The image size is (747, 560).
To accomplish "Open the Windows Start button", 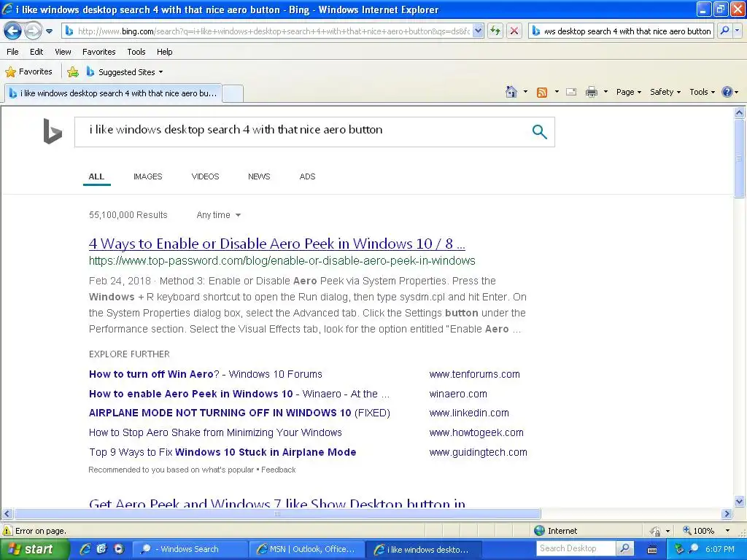I will click(x=34, y=549).
